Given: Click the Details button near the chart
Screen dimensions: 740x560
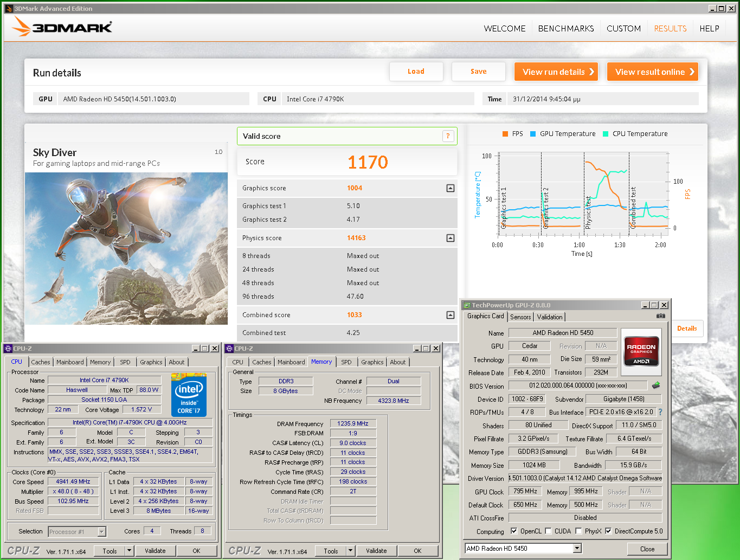Looking at the screenshot, I should pos(687,329).
